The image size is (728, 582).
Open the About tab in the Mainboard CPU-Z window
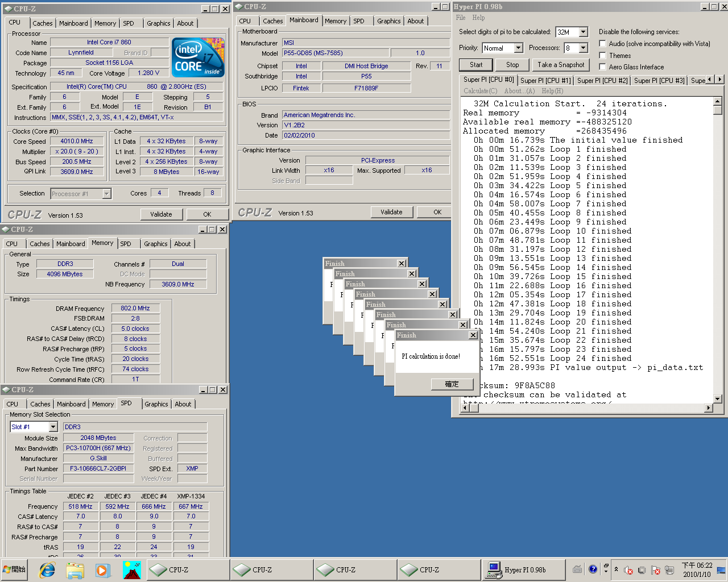[x=416, y=21]
